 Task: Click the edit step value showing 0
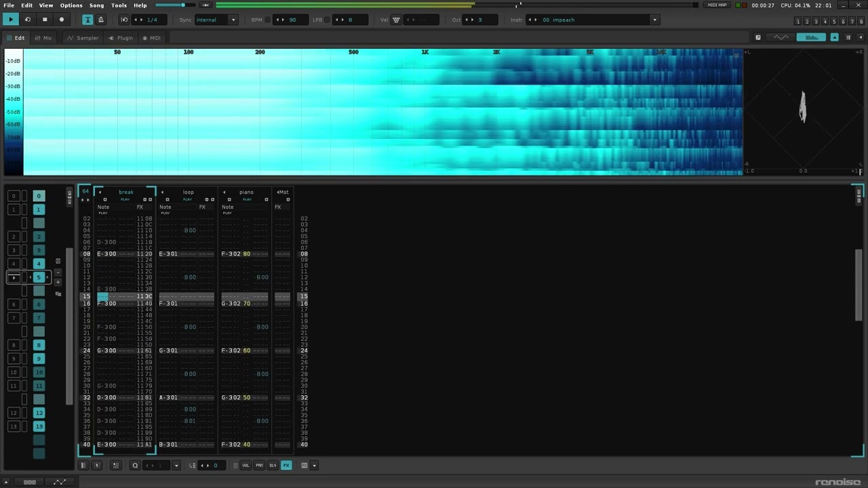click(216, 466)
